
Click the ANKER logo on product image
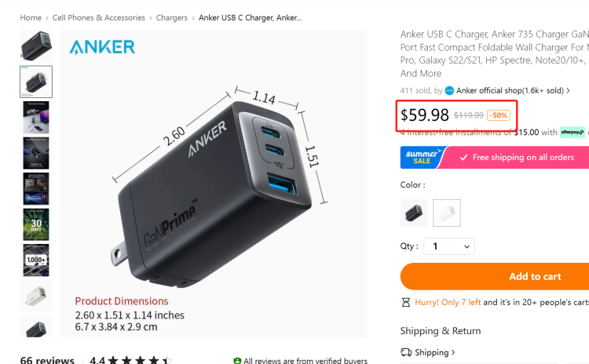102,47
